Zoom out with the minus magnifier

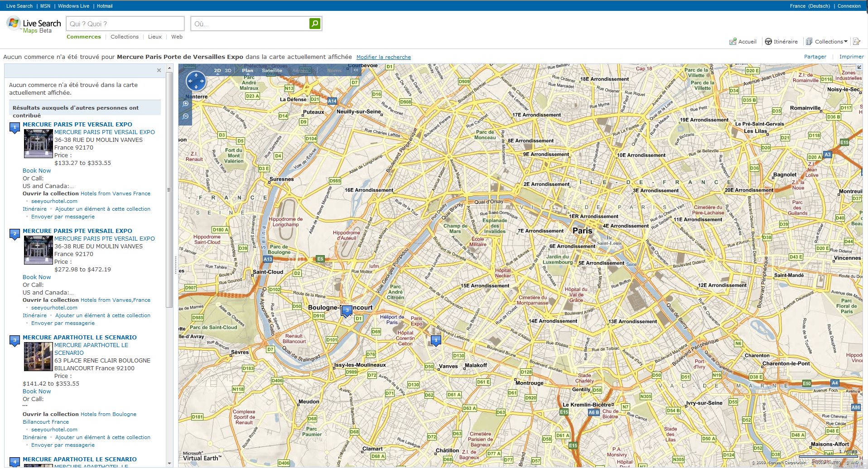click(186, 116)
